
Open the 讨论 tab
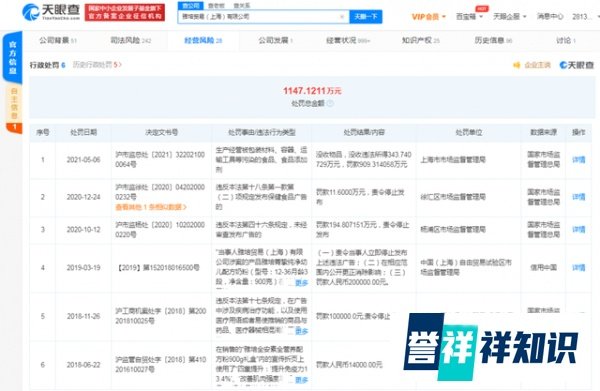pyautogui.click(x=566, y=41)
